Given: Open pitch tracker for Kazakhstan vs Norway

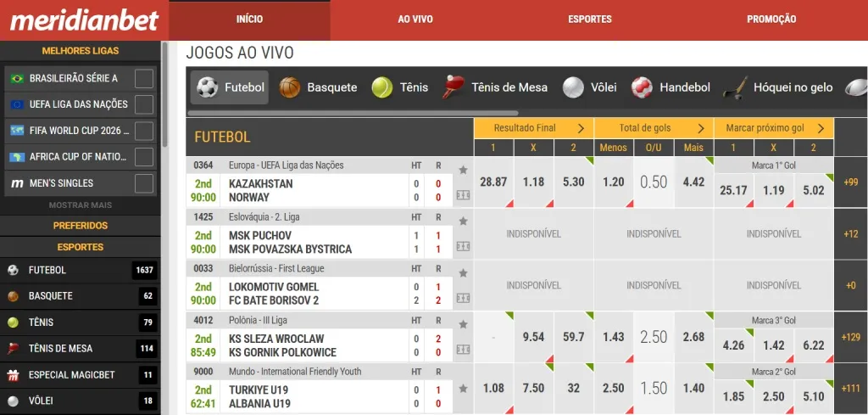Looking at the screenshot, I should [464, 195].
